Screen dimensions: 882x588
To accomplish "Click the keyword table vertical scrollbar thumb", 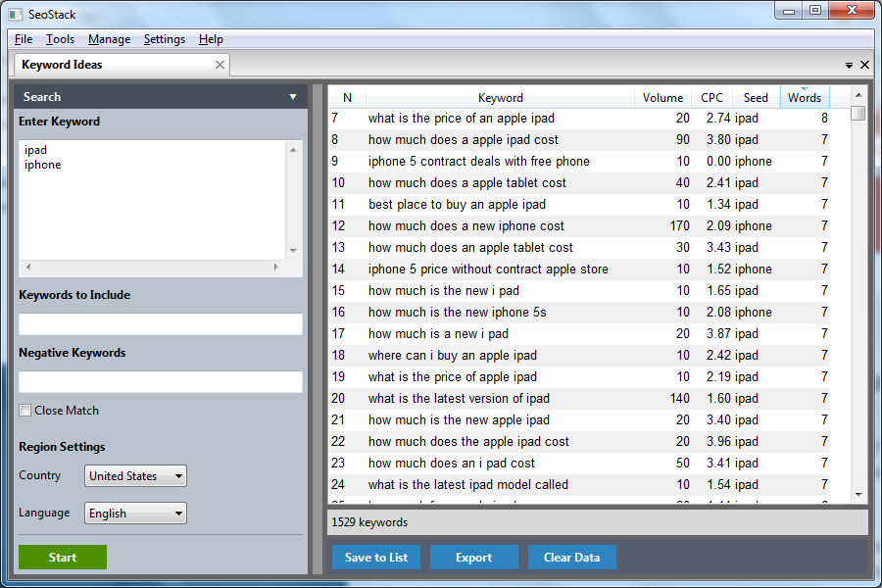I will click(858, 113).
